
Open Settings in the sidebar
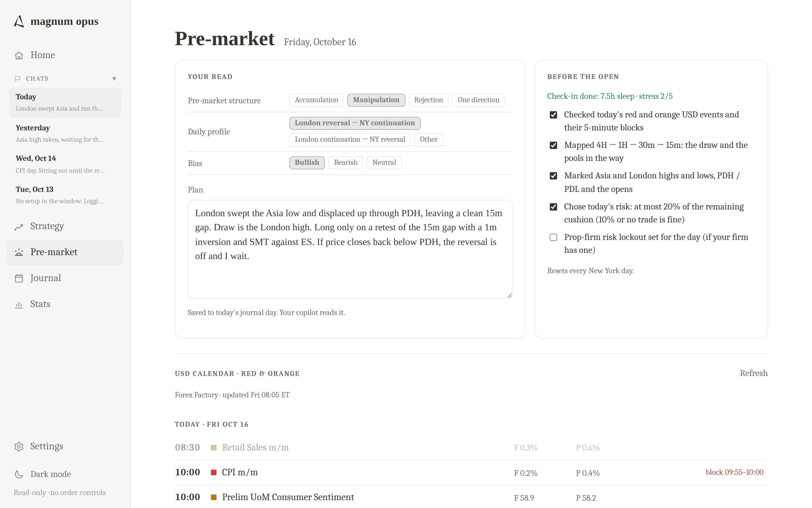pyautogui.click(x=65, y=446)
